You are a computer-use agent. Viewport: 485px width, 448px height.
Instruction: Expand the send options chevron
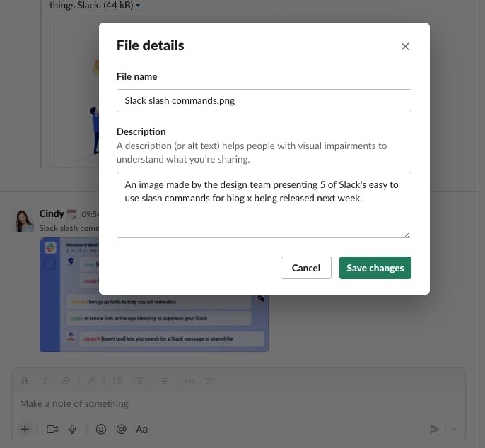pyautogui.click(x=453, y=429)
